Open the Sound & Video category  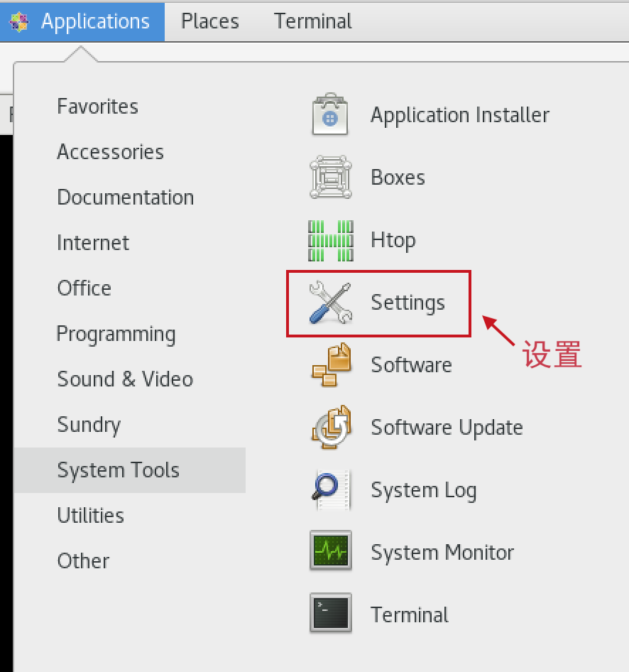point(125,379)
